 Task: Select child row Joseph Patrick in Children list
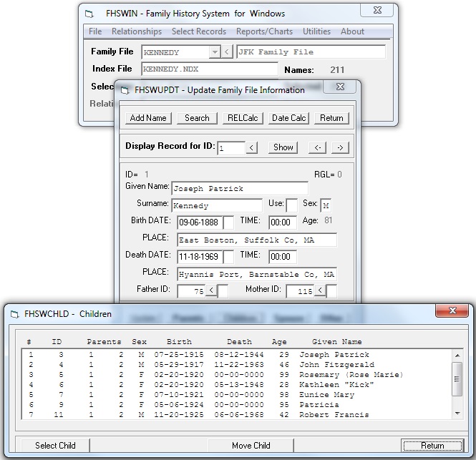237,355
